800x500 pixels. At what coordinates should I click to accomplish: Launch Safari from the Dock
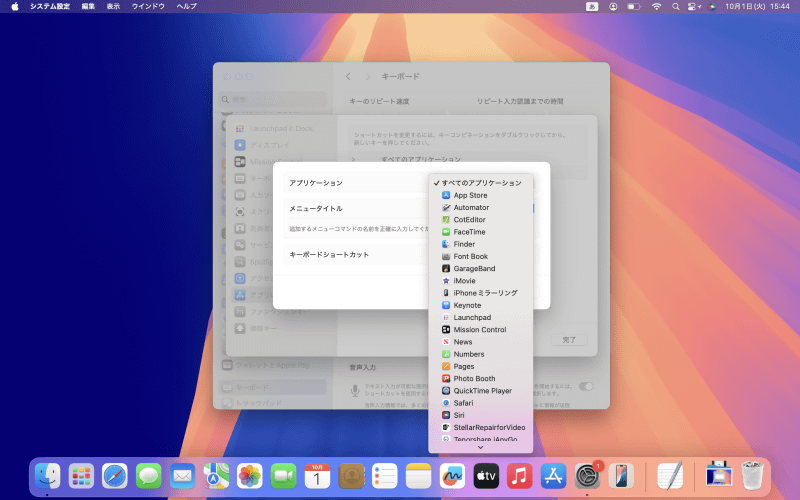(115, 476)
